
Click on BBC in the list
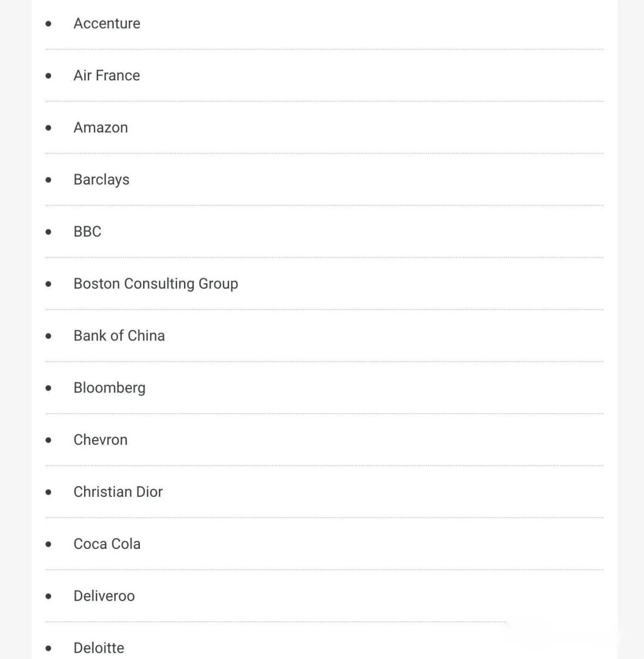coord(87,232)
